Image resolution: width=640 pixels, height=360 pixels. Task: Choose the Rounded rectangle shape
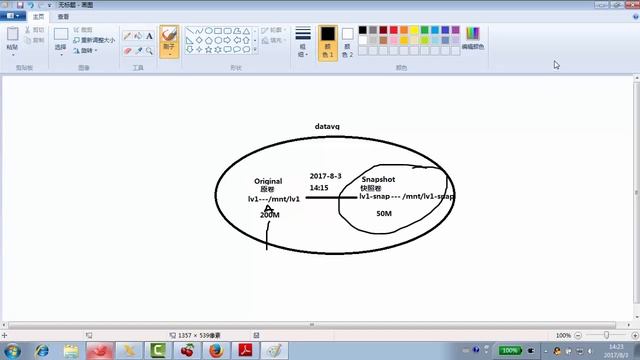pyautogui.click(x=227, y=31)
